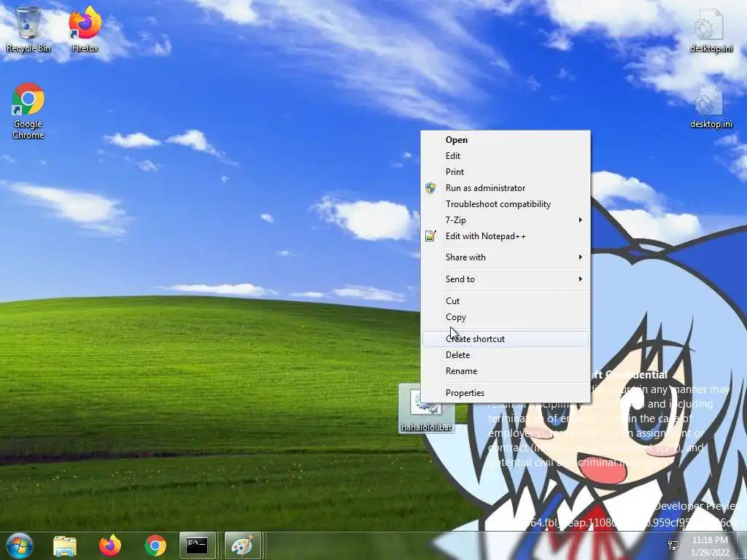Select Troubleshoot compatibility
Screen dimensions: 747x560
(506, 204)
